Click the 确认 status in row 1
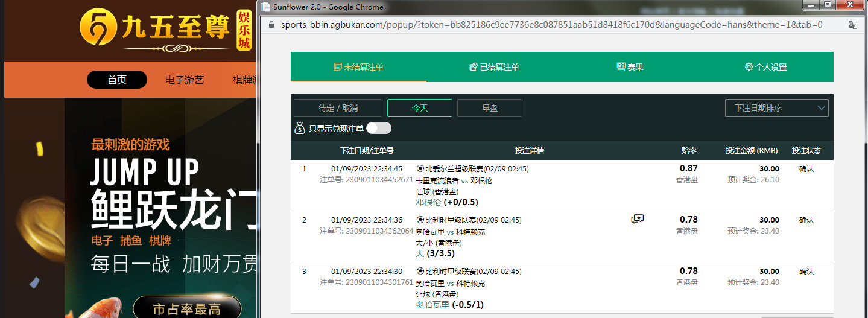Viewport: 868px width, 318px height. (806, 169)
